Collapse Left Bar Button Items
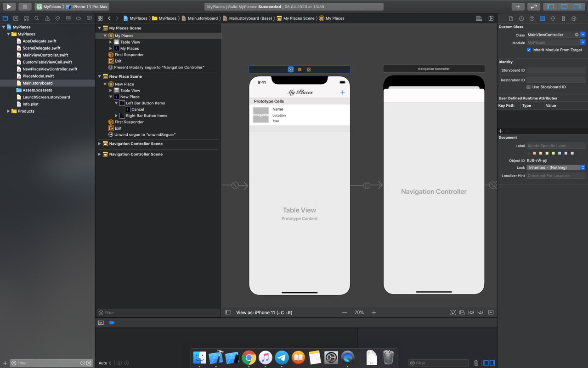 point(116,103)
